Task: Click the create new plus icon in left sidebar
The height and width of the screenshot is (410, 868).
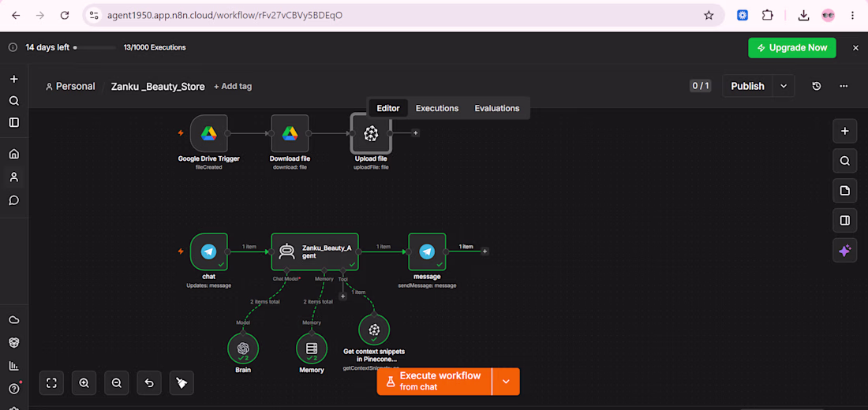Action: [x=14, y=79]
